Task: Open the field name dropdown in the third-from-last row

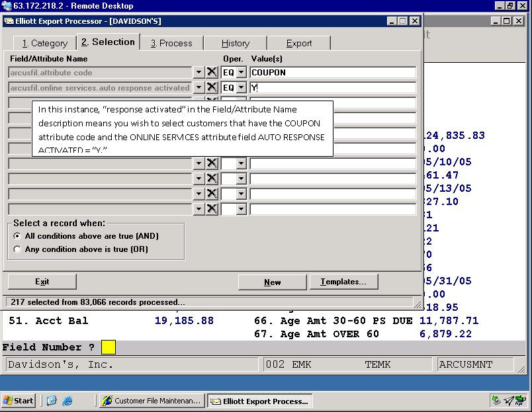Action: click(199, 179)
